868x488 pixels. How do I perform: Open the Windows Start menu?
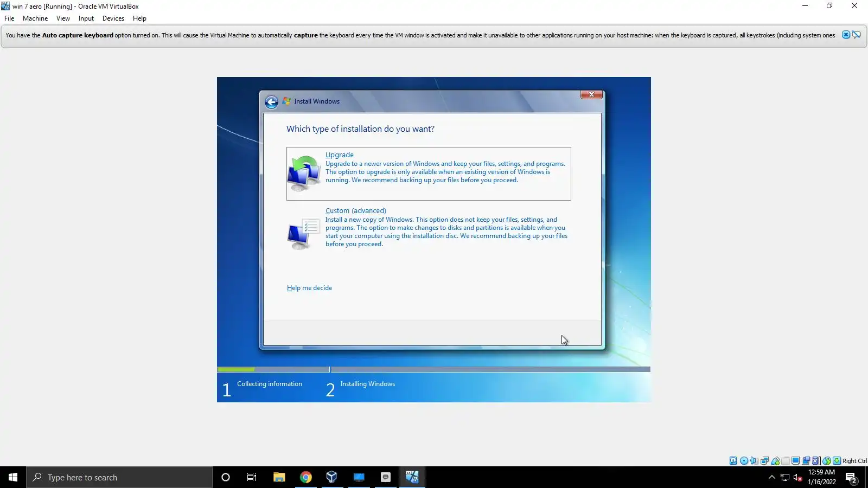[x=13, y=477]
